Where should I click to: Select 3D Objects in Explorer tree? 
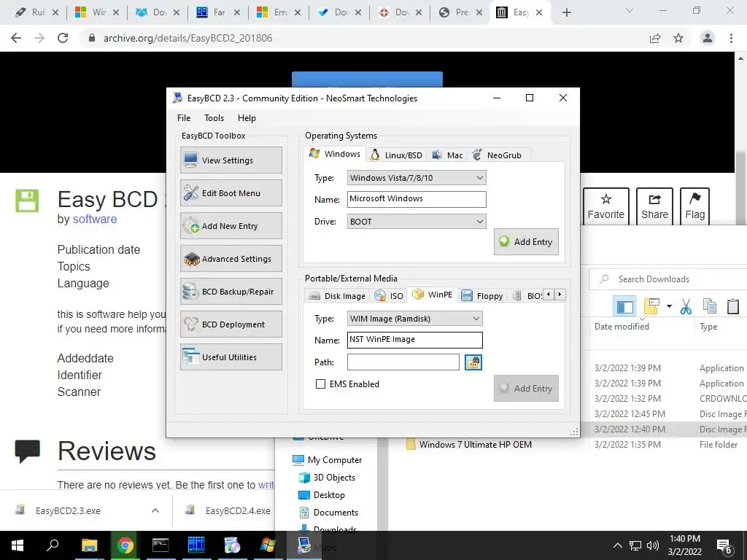(327, 477)
